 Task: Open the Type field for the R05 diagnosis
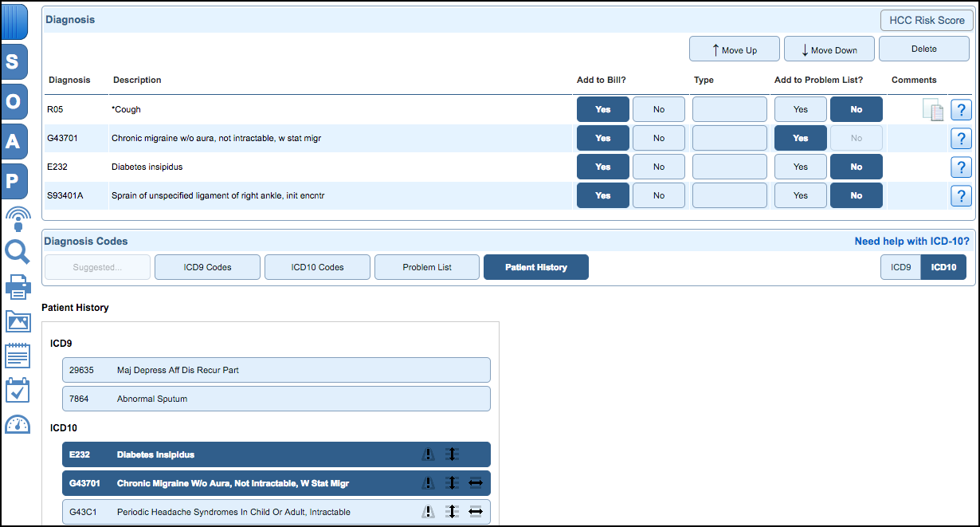[729, 109]
